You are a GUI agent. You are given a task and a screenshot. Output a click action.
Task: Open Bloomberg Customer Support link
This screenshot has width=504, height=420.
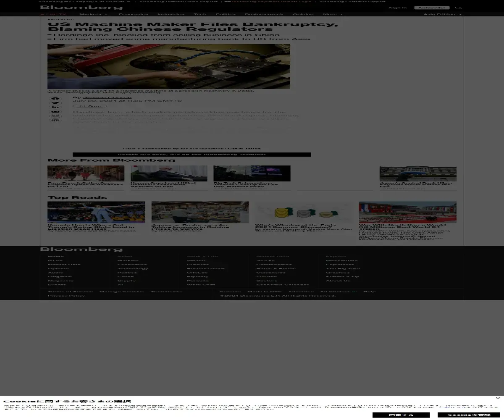pos(353,1)
